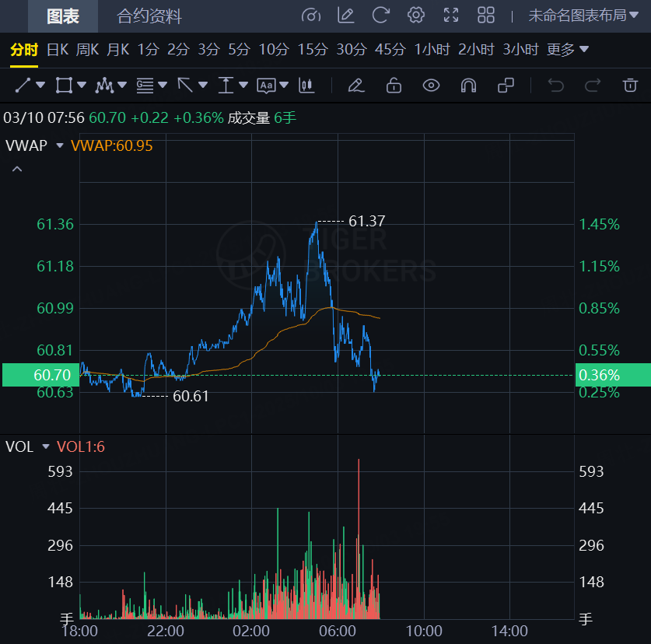651x644 pixels.
Task: Delete drawings with trash icon
Action: [x=630, y=85]
